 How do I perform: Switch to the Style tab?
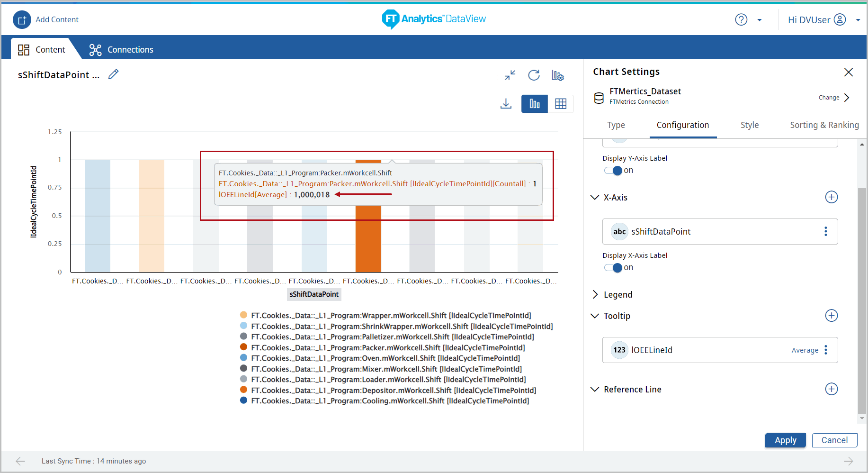coord(749,125)
